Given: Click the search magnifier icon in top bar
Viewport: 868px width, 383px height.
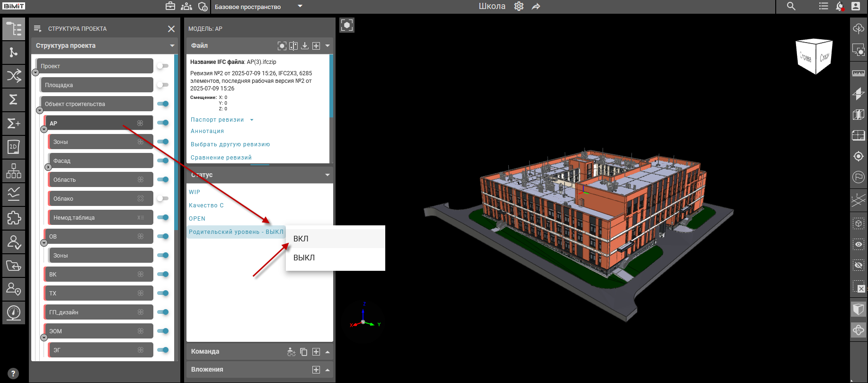Looking at the screenshot, I should click(x=791, y=7).
